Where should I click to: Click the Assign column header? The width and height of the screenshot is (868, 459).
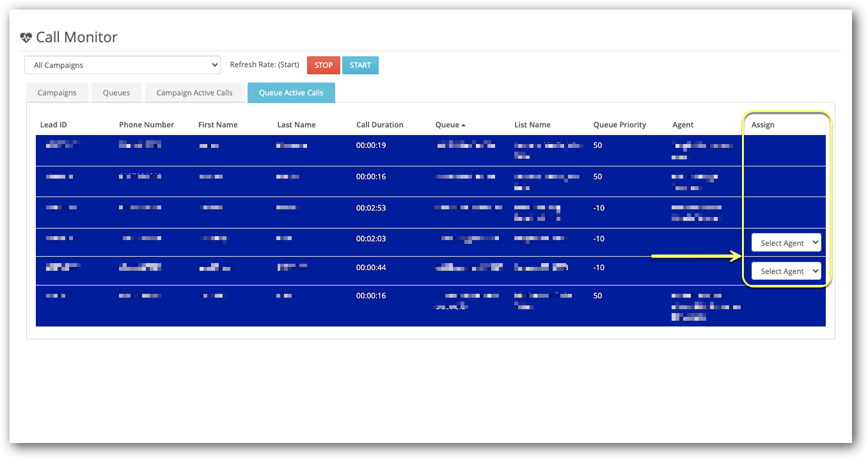click(x=762, y=124)
